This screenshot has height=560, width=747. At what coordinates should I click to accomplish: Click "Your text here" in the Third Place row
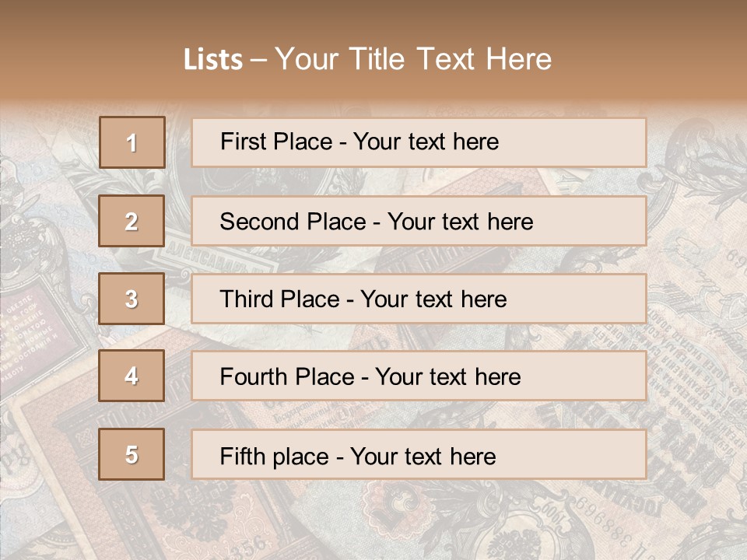tap(433, 299)
